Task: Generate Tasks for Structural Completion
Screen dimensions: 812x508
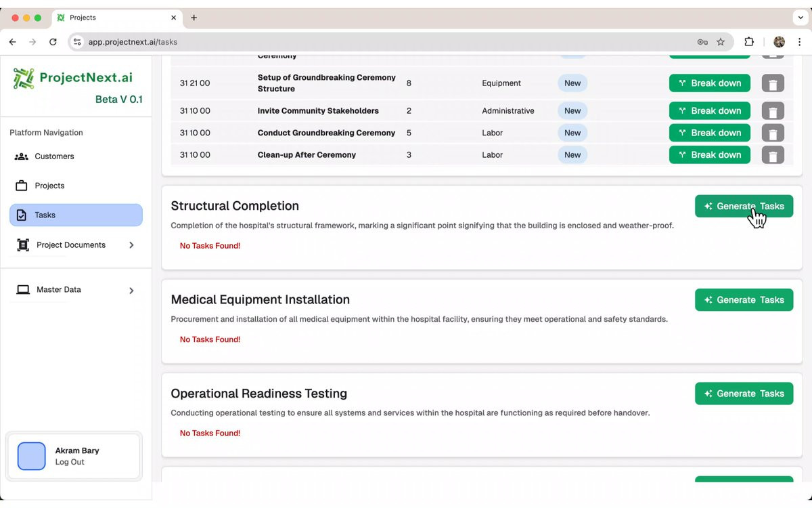Action: [x=744, y=207]
